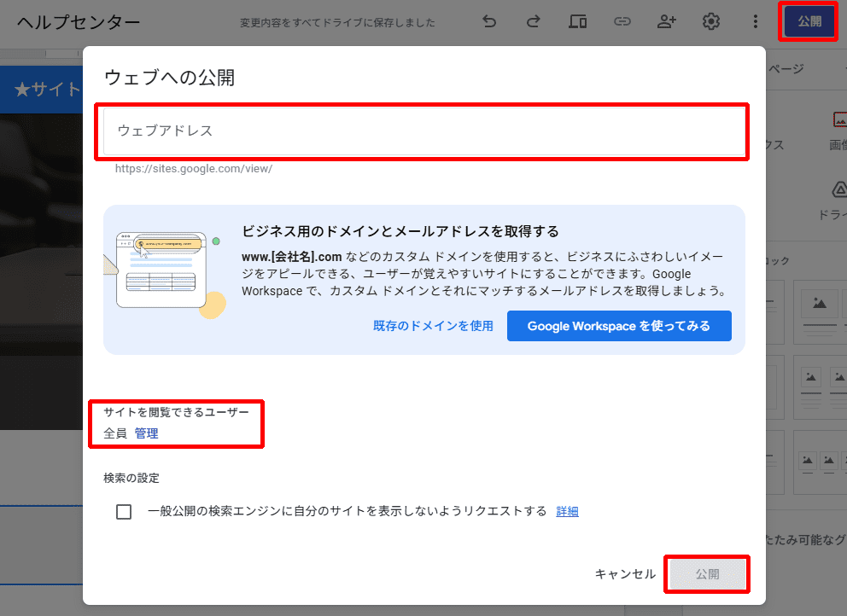Click the redo arrow icon
This screenshot has height=616, width=847.
[x=533, y=21]
